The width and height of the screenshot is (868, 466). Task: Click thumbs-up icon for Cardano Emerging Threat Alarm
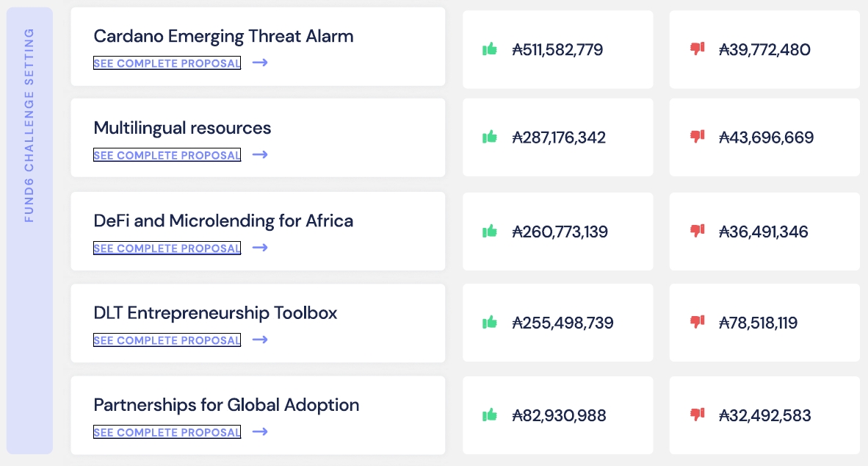pos(490,49)
